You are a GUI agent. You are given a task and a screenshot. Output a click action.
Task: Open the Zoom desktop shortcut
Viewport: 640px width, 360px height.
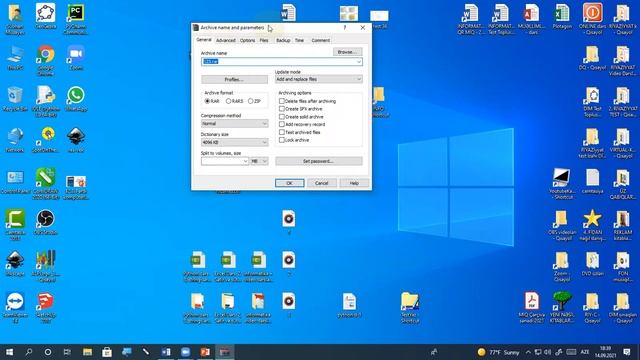76,58
